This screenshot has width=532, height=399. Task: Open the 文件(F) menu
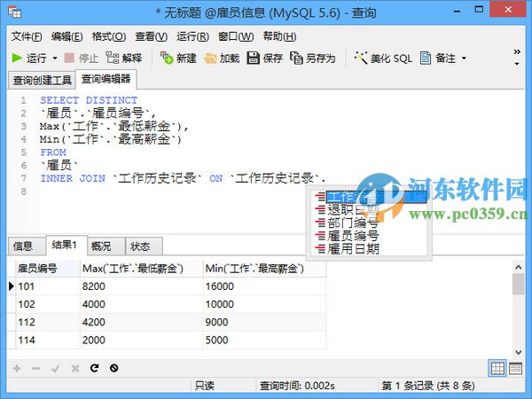(x=27, y=36)
